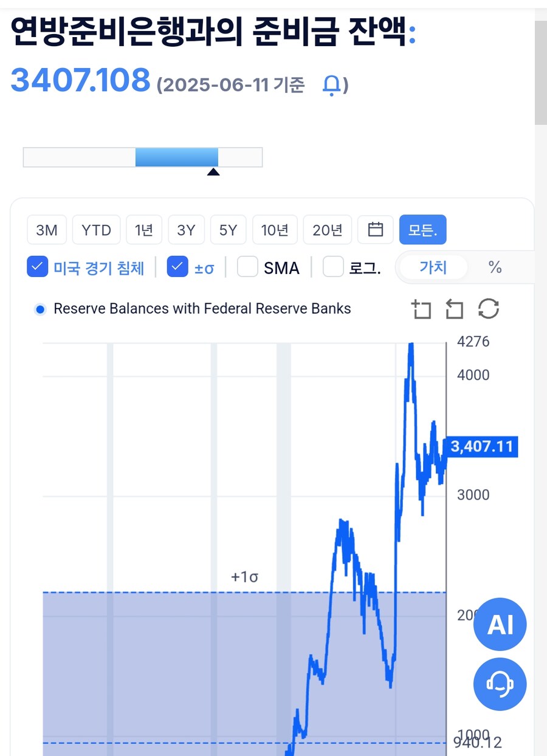Screen dimensions: 547x756
Task: Tap the bell alert notification icon
Action: pos(331,85)
